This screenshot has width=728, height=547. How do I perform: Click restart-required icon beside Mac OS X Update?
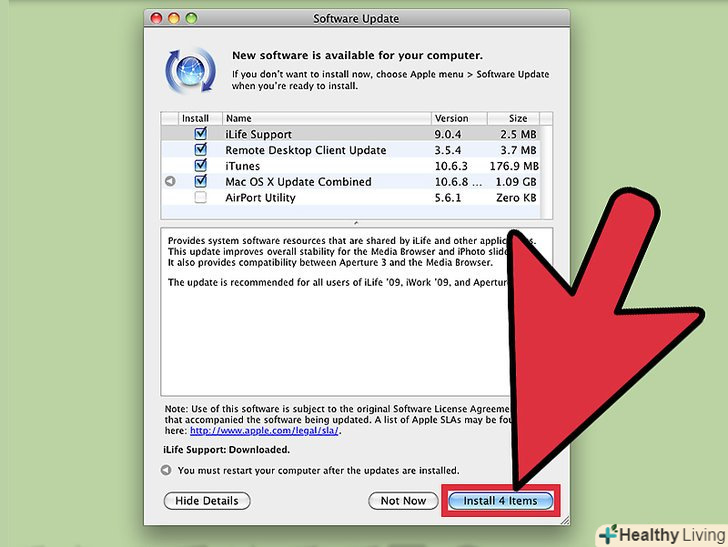click(x=170, y=181)
